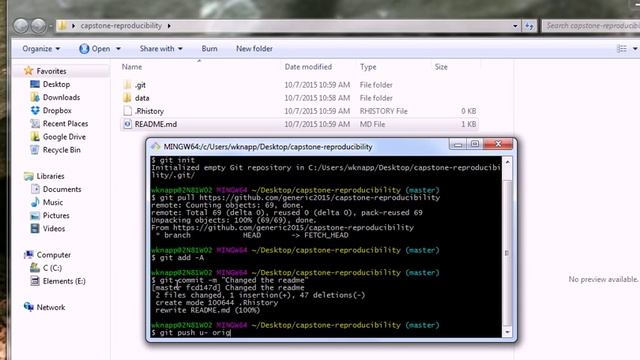Select Computer in the navigation pane
The height and width of the screenshot is (360, 640).
click(54, 255)
